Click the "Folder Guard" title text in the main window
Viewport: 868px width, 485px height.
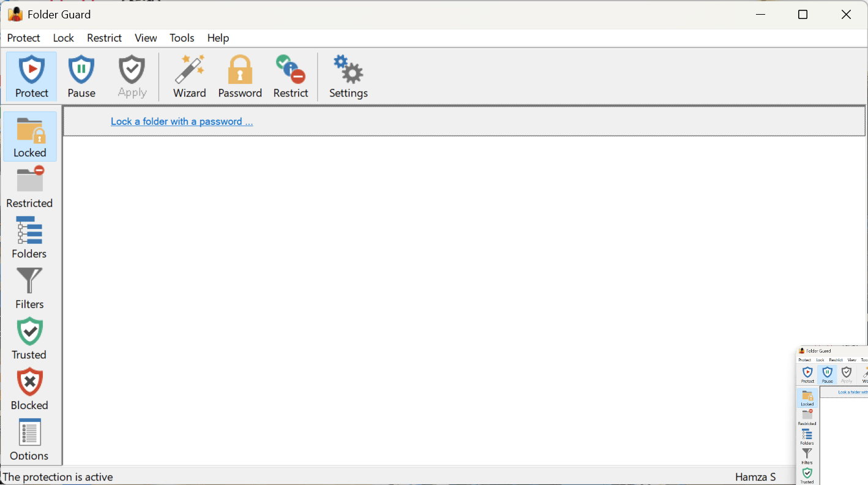pos(59,14)
